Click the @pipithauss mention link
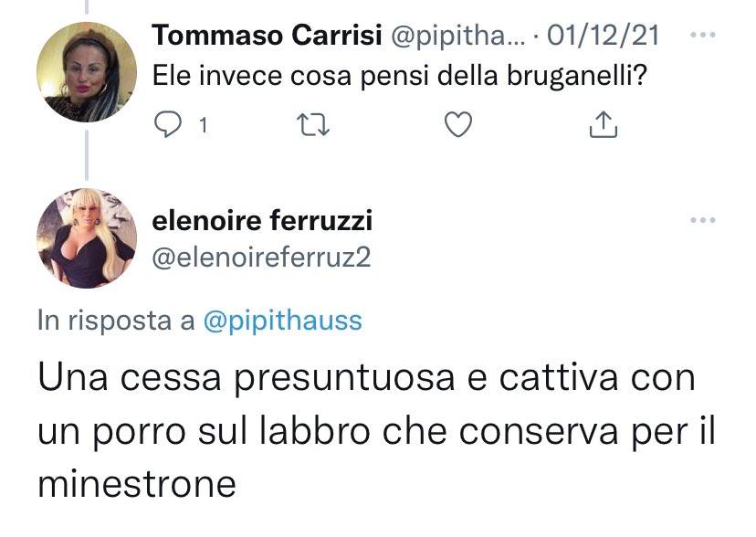This screenshot has width=756, height=537. tap(282, 321)
